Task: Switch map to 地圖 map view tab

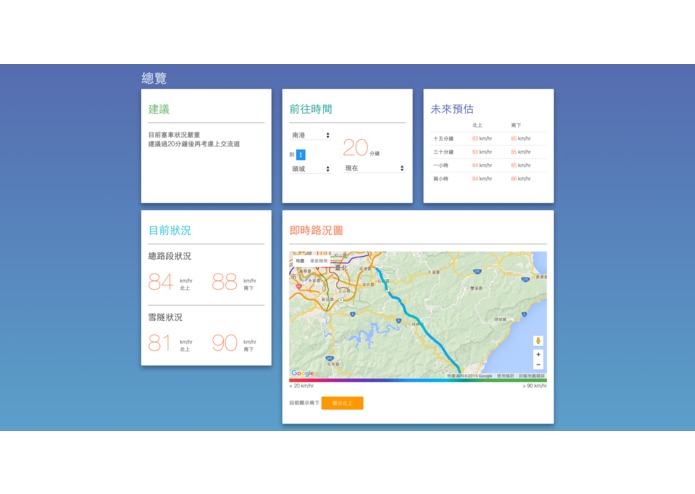Action: [300, 261]
